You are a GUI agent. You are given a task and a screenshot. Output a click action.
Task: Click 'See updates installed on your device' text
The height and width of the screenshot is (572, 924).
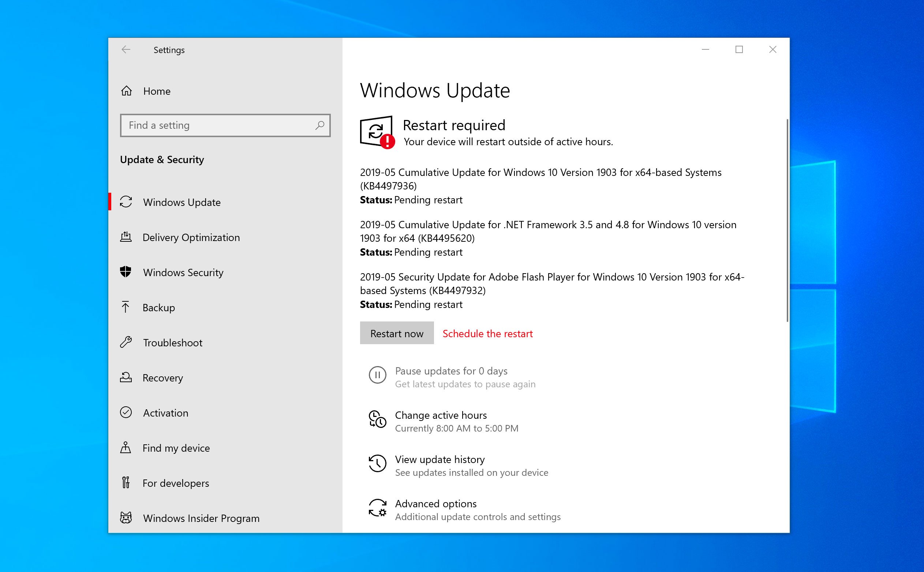[x=472, y=473]
